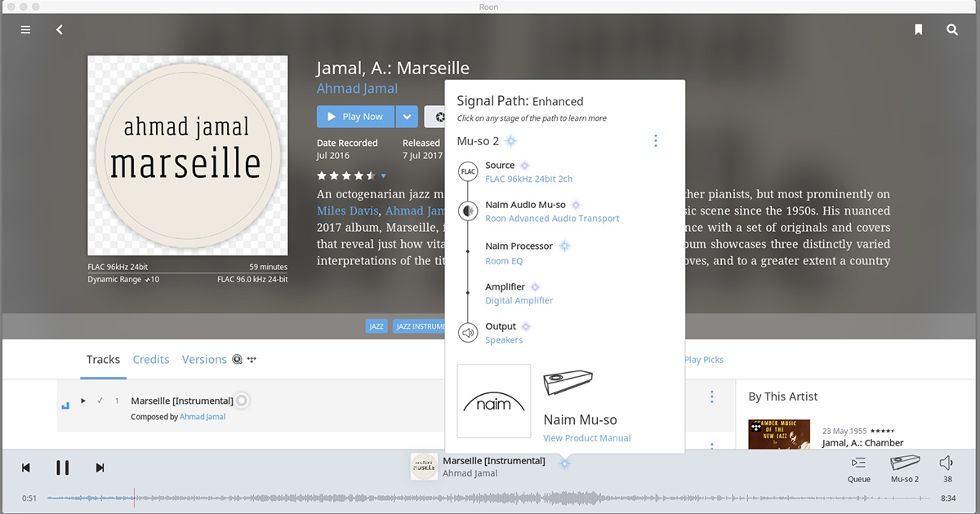Viewport: 980px width, 514px height.
Task: Open the Miles Davis link in review
Action: coord(348,210)
